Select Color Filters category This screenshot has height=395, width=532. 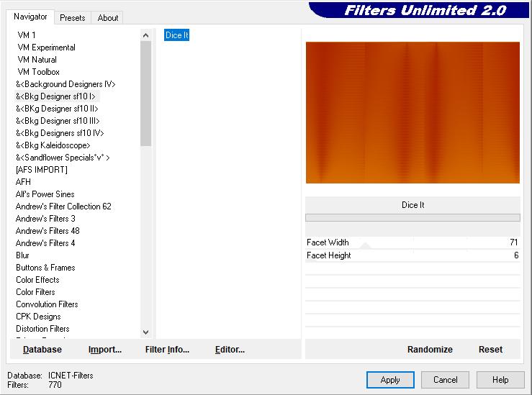tap(35, 291)
